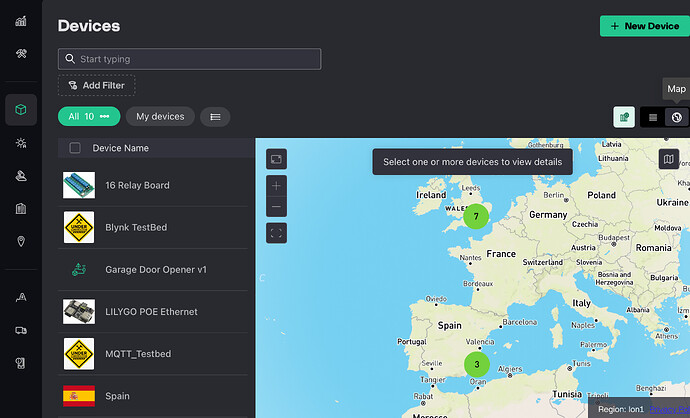Click the Blynk TestBed under-construction thumbnail
The image size is (690, 418).
(x=79, y=227)
